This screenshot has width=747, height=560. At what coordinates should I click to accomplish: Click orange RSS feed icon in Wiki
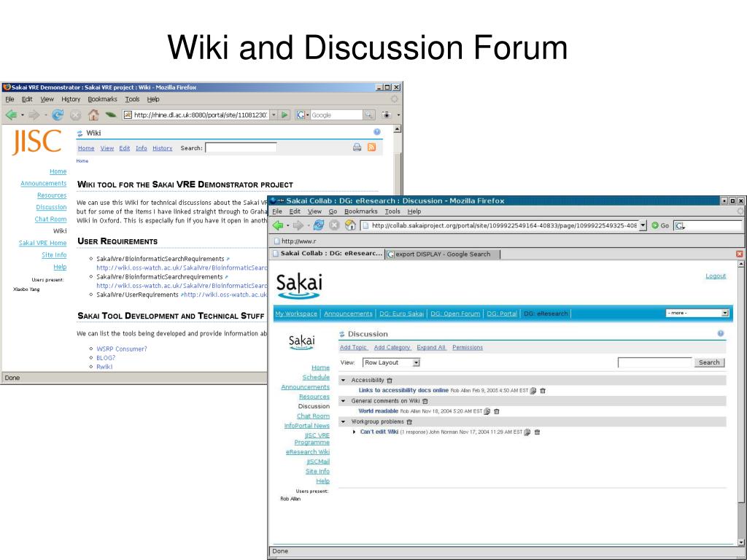[x=371, y=147]
